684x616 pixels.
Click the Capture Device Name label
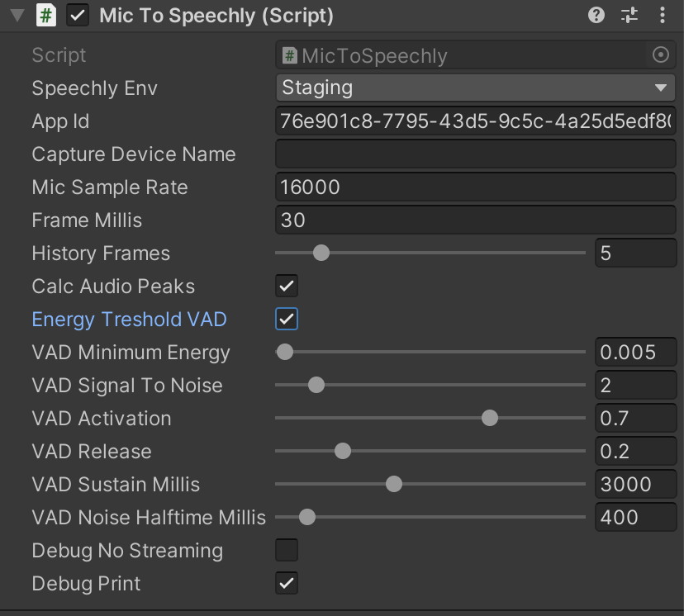tap(134, 154)
